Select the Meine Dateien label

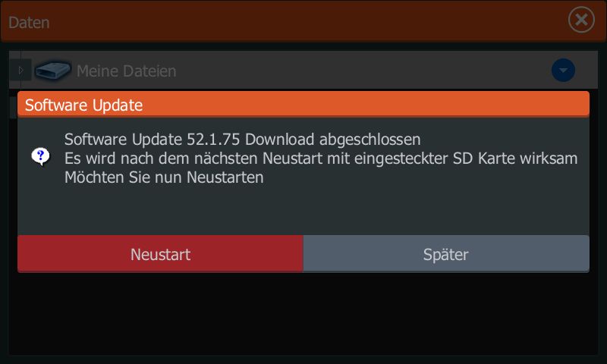coord(126,71)
